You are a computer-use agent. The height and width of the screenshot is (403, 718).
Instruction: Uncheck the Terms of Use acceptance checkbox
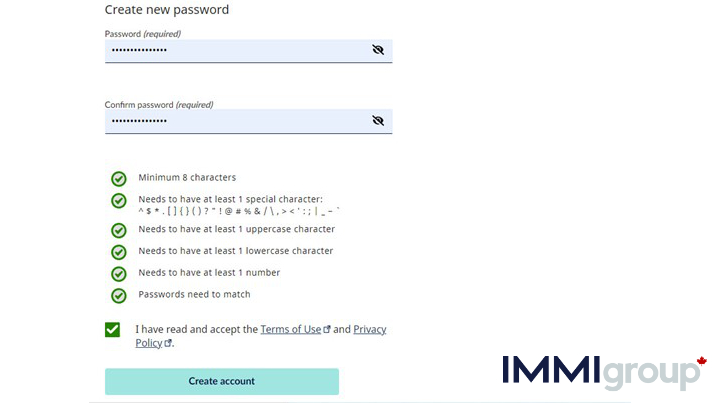[x=112, y=330]
